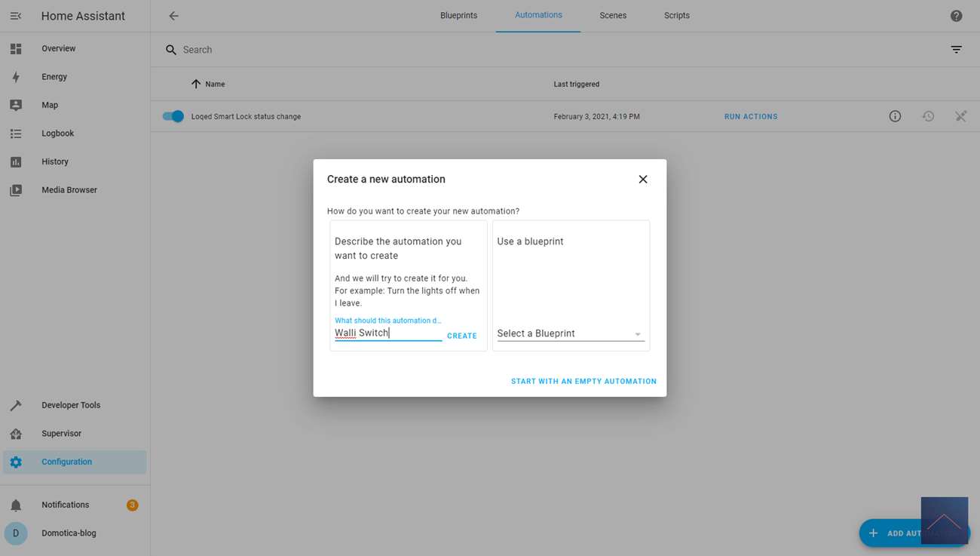This screenshot has height=556, width=980.
Task: Open the filter icon beside search
Action: [956, 50]
